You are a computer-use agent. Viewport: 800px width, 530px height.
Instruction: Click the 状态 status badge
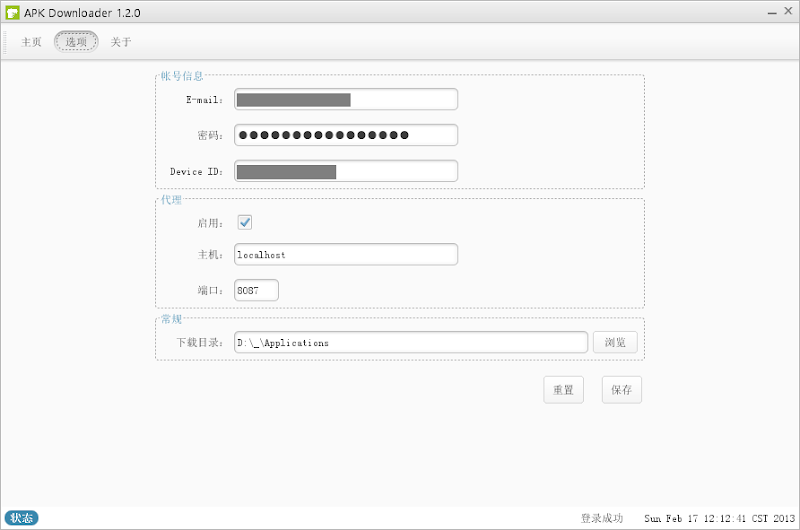click(x=21, y=518)
